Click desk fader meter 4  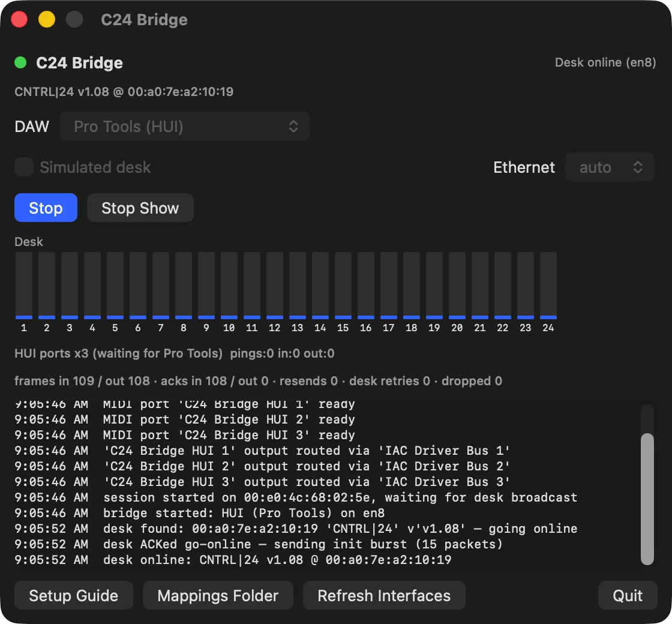[92, 286]
